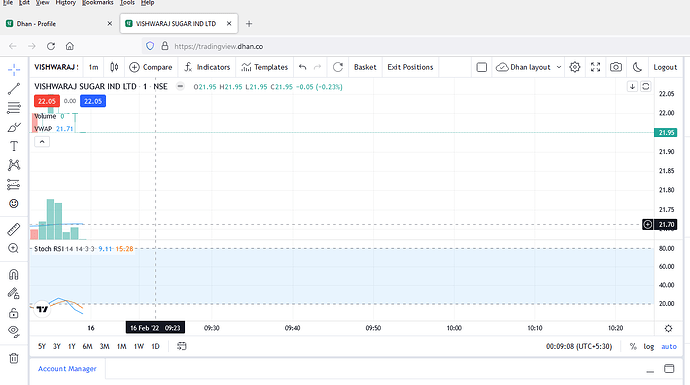This screenshot has width=690, height=385.
Task: Select the brush drawing tool
Action: (x=14, y=127)
